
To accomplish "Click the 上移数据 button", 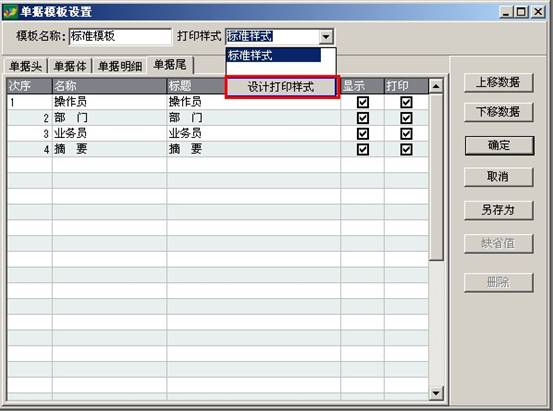I will 499,83.
